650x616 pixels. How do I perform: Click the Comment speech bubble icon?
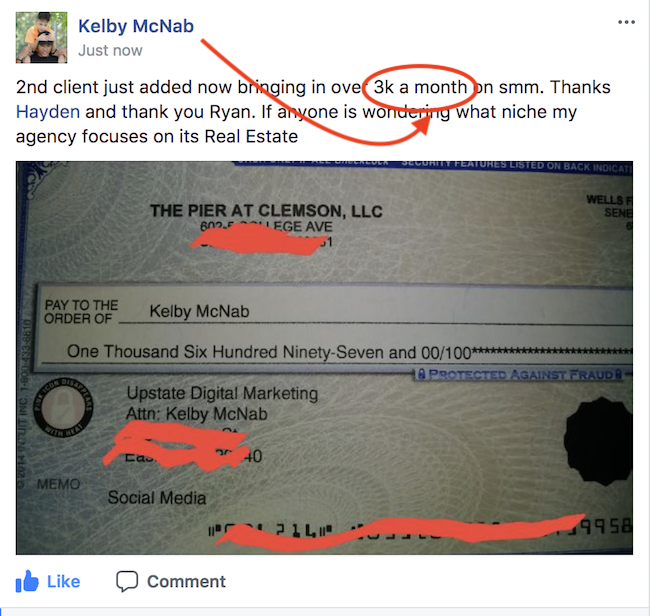pyautogui.click(x=127, y=581)
